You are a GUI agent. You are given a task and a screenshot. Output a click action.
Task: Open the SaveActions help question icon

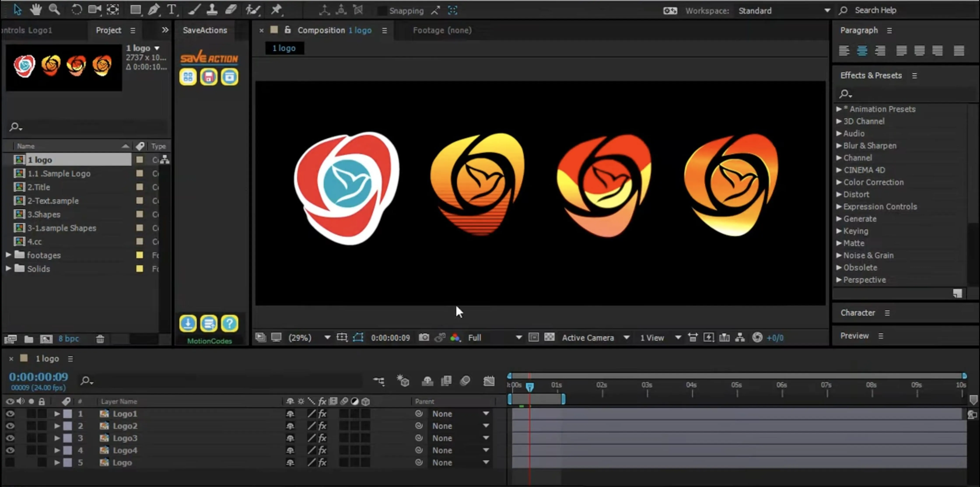229,324
